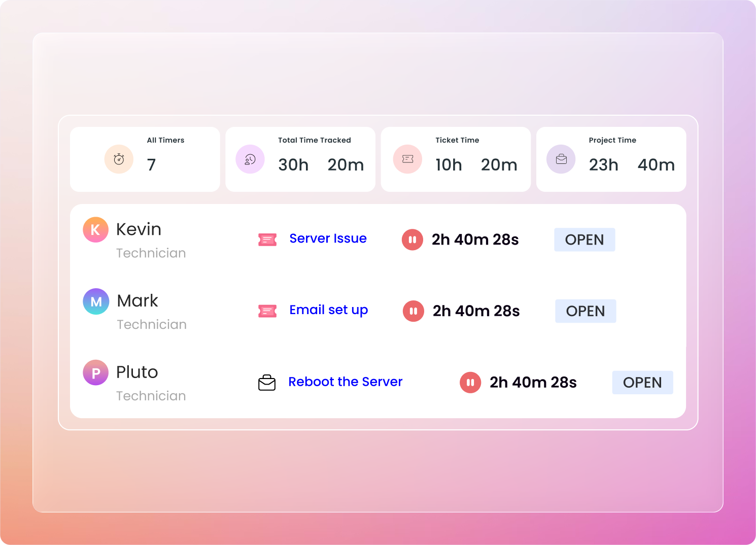Click Mark's avatar icon
The width and height of the screenshot is (756, 545).
click(96, 301)
